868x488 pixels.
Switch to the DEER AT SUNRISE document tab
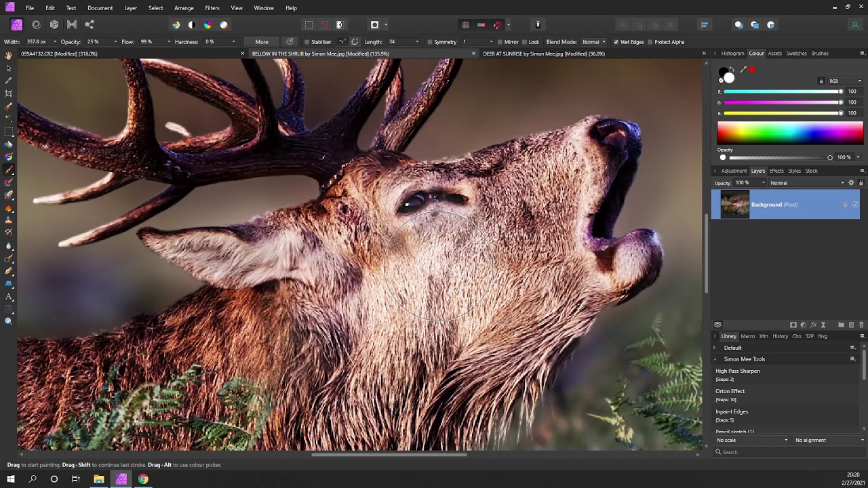tap(544, 54)
